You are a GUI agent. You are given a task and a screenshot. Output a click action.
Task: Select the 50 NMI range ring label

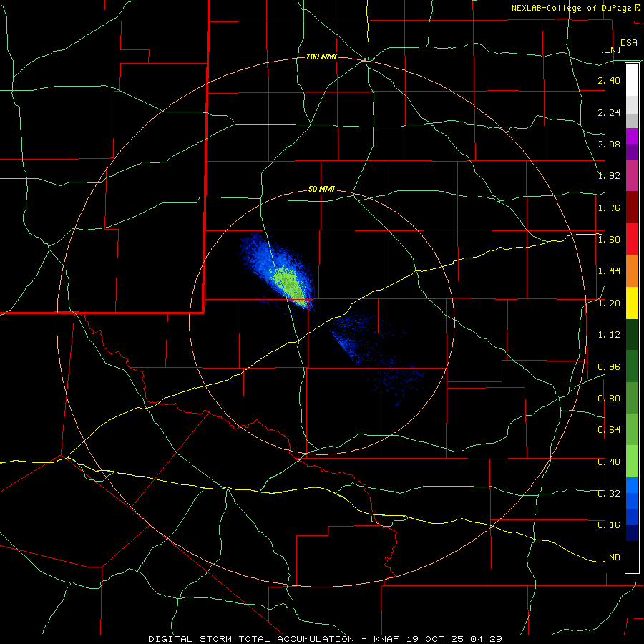(321, 189)
